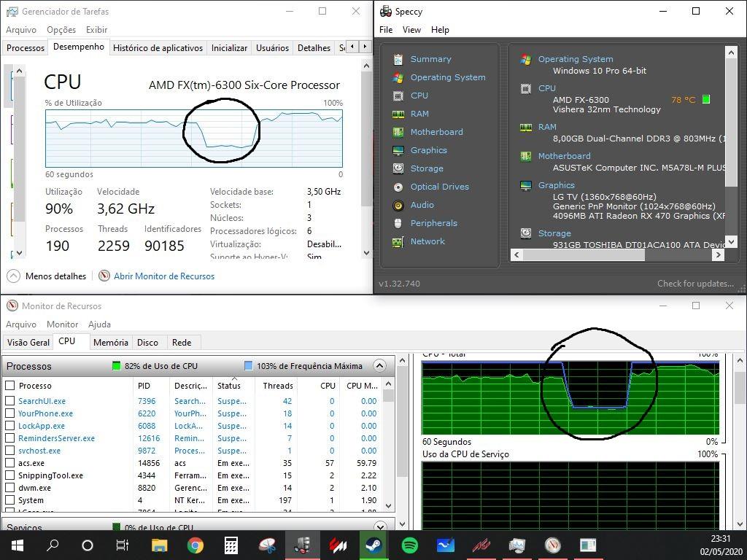Viewport: 747px width, 560px height.
Task: Launch Google Chrome from the taskbar
Action: tap(196, 545)
